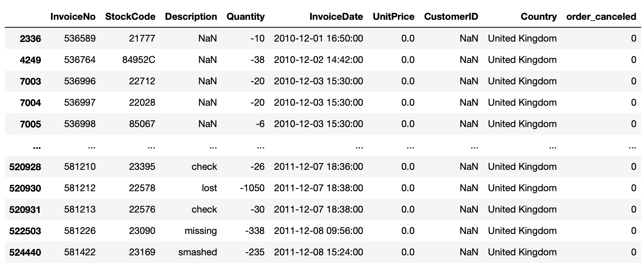The height and width of the screenshot is (266, 644).
Task: Select the Country column header
Action: [539, 17]
